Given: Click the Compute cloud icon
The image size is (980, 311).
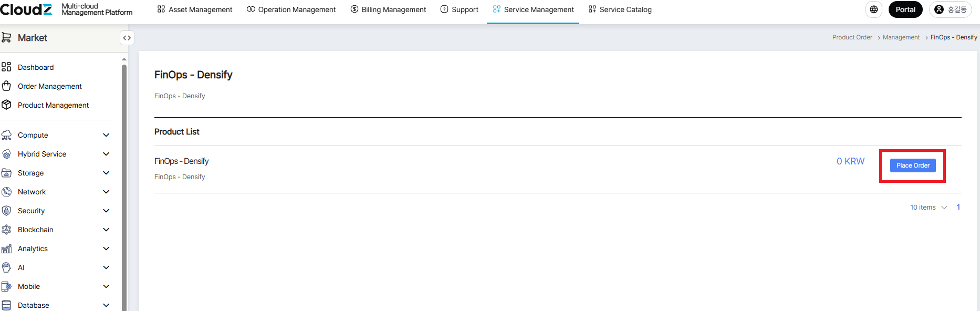Looking at the screenshot, I should 6,135.
